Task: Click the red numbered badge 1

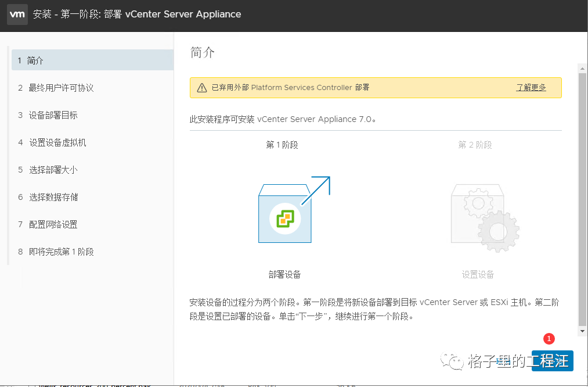Action: tap(549, 339)
